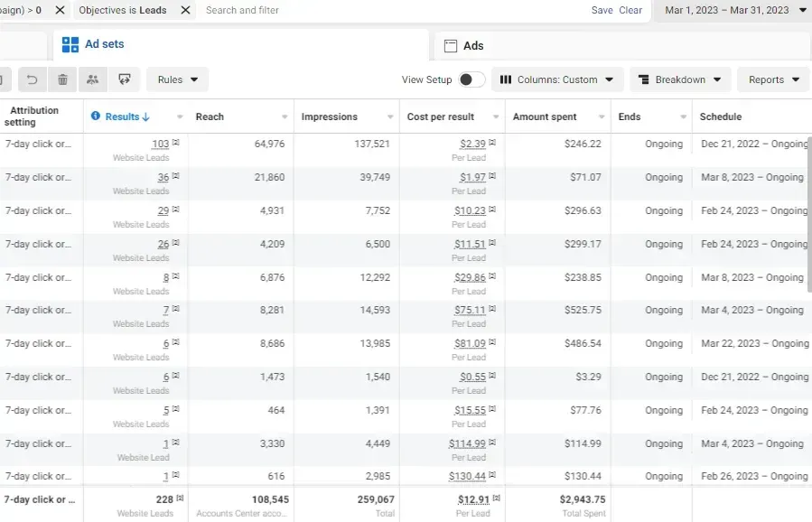Open the Reports dropdown
The height and width of the screenshot is (522, 812).
[x=774, y=79]
